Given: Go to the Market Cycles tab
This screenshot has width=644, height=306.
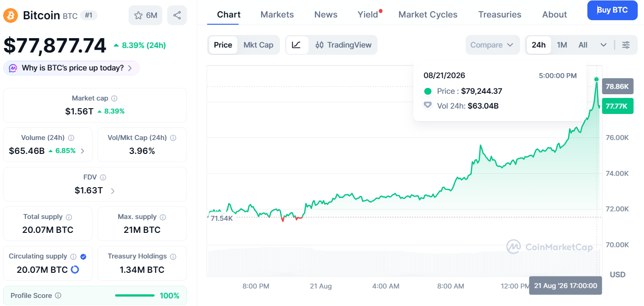Looking at the screenshot, I should (x=428, y=14).
